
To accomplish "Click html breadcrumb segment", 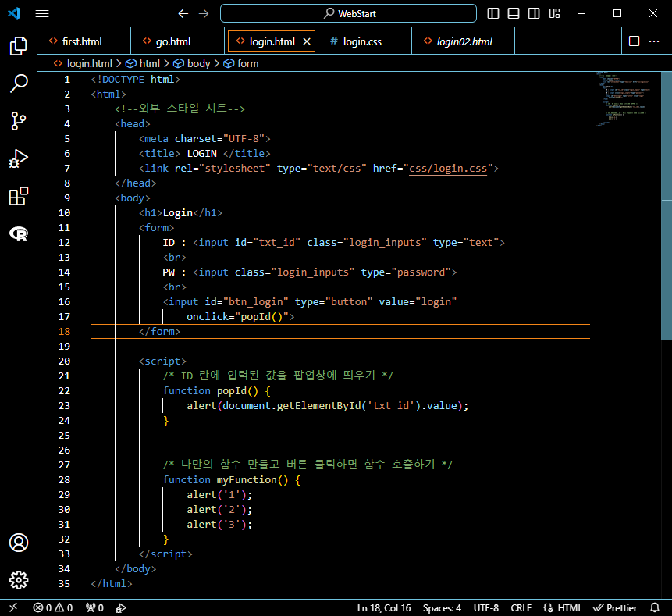I will click(149, 63).
